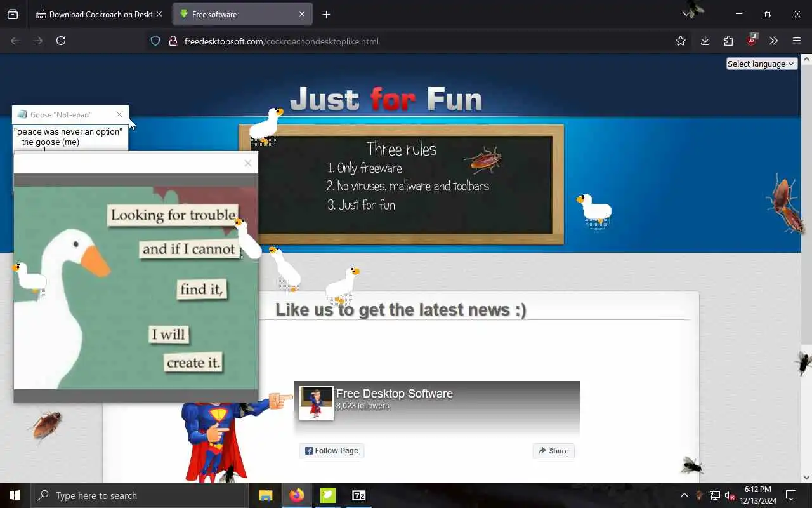Open the Firefox application menu
812x508 pixels.
pos(797,41)
